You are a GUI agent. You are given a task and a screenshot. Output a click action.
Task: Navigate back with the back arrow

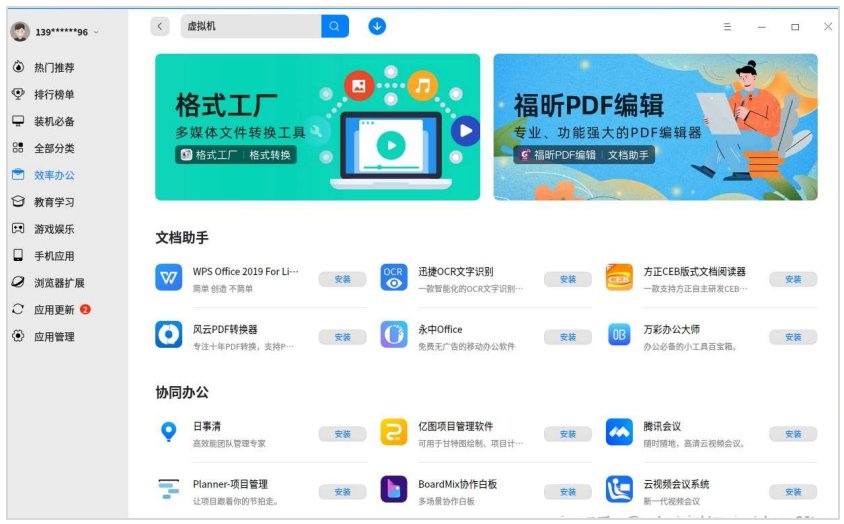pyautogui.click(x=160, y=26)
